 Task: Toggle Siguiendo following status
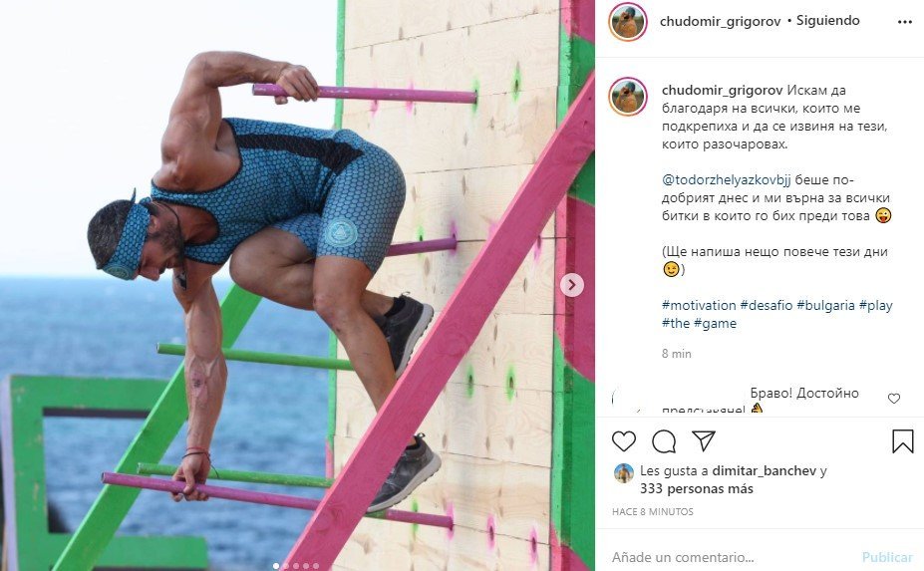(x=828, y=21)
